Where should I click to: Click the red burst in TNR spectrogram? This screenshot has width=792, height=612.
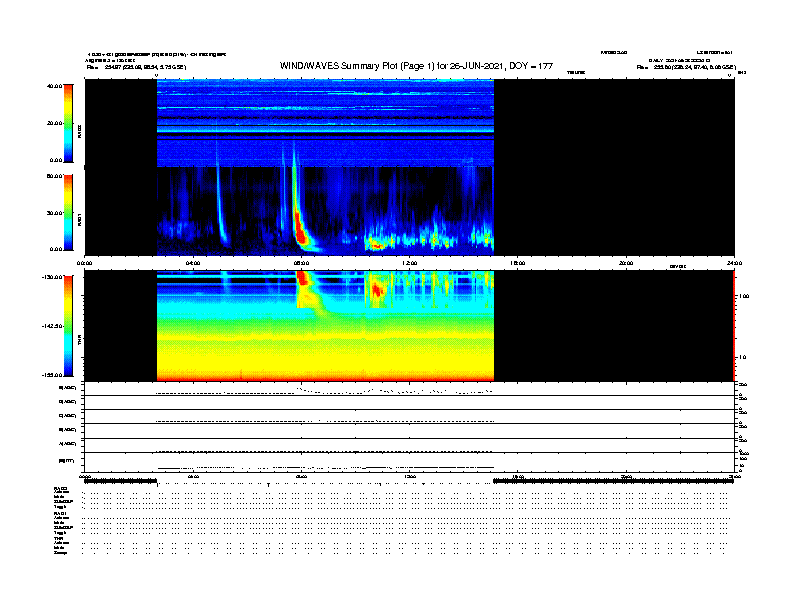(302, 278)
